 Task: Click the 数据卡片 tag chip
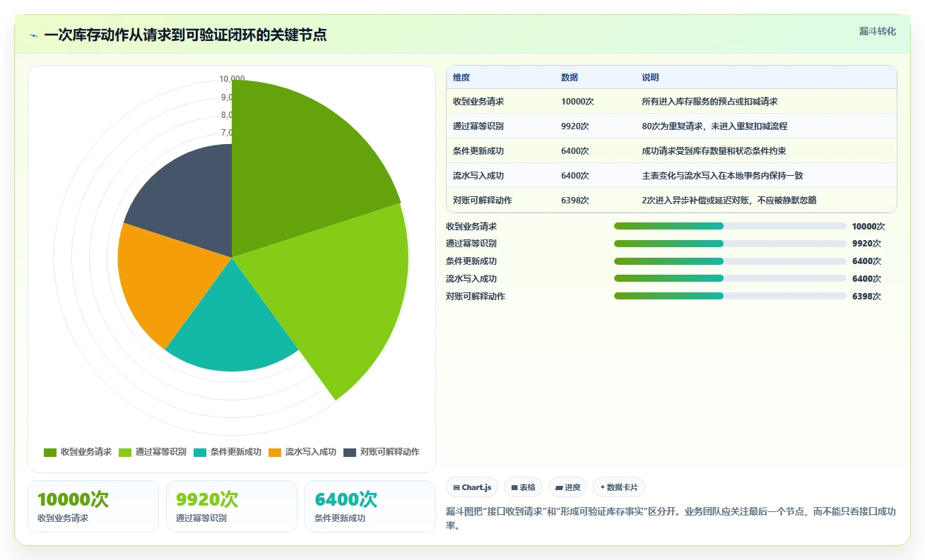point(618,487)
